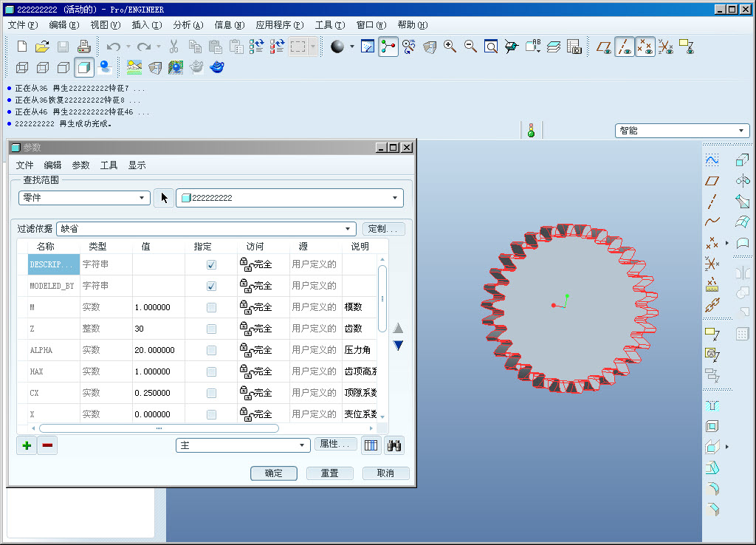Select no hidden display mode icon
Viewport: 756px width, 545px height.
click(63, 67)
